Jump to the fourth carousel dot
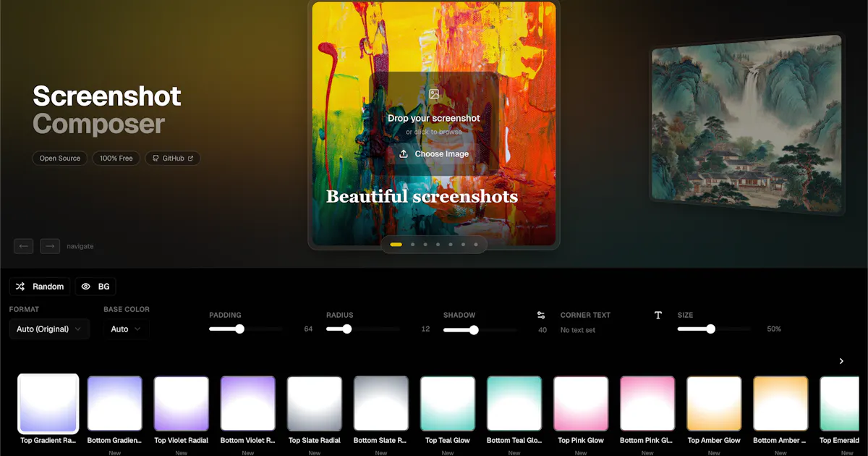 point(438,245)
